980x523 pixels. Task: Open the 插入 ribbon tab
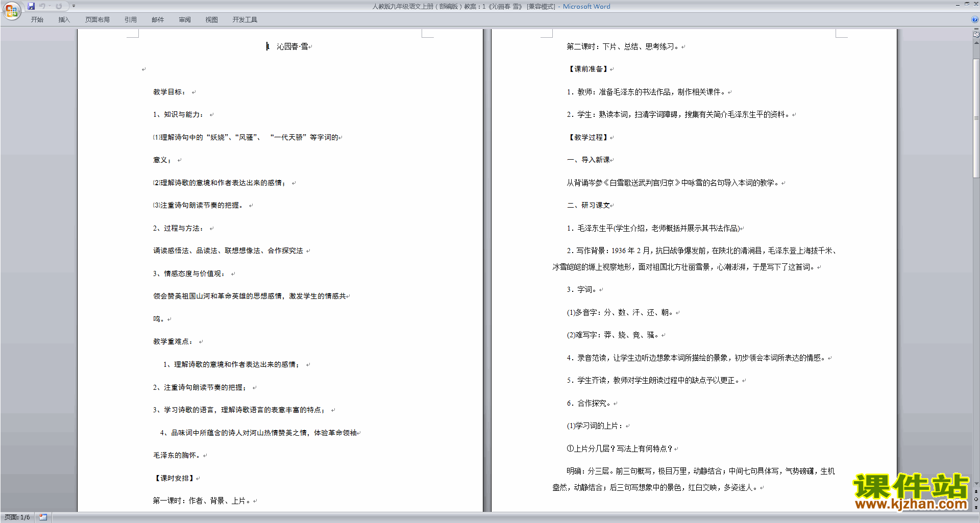(64, 20)
